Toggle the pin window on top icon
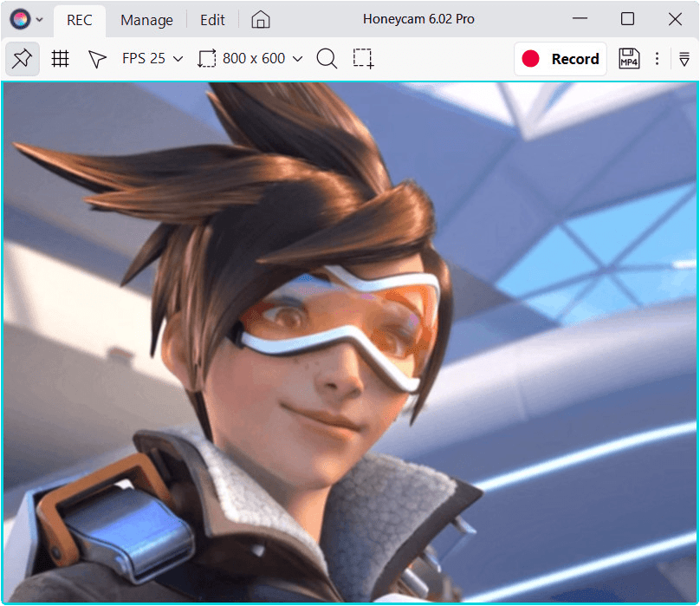 pos(22,59)
